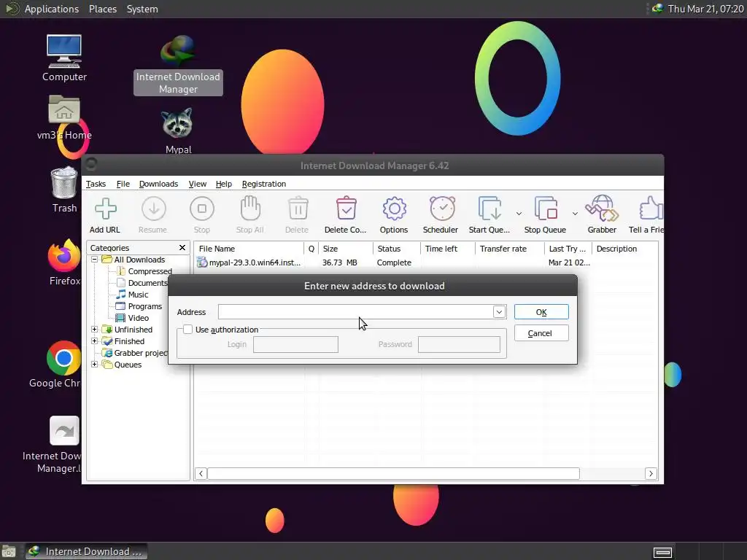Click the Add URL toolbar icon

pos(105,209)
